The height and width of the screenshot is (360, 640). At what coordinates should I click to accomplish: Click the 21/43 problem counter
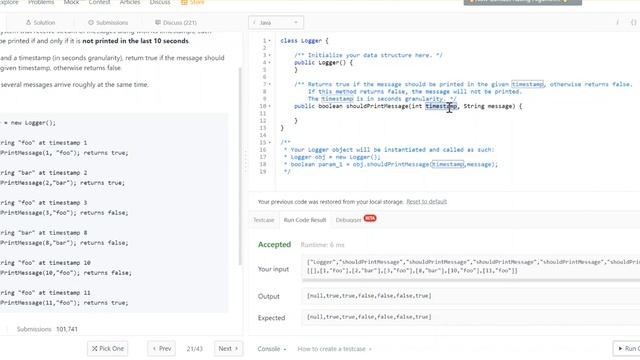point(195,349)
